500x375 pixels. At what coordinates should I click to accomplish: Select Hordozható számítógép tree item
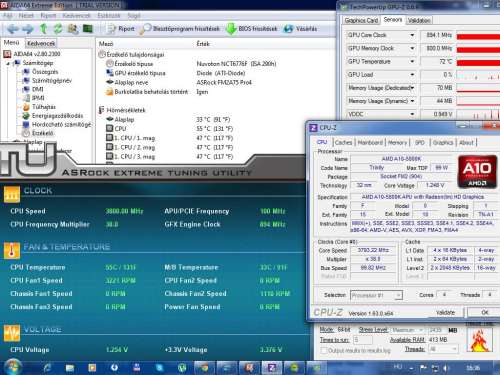[57, 124]
